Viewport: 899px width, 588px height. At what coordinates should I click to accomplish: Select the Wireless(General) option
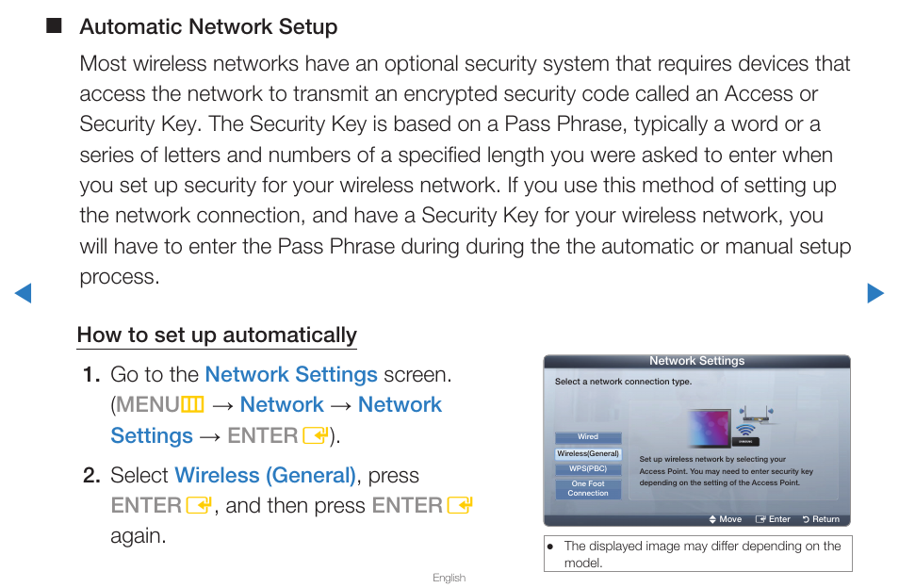[x=588, y=453]
